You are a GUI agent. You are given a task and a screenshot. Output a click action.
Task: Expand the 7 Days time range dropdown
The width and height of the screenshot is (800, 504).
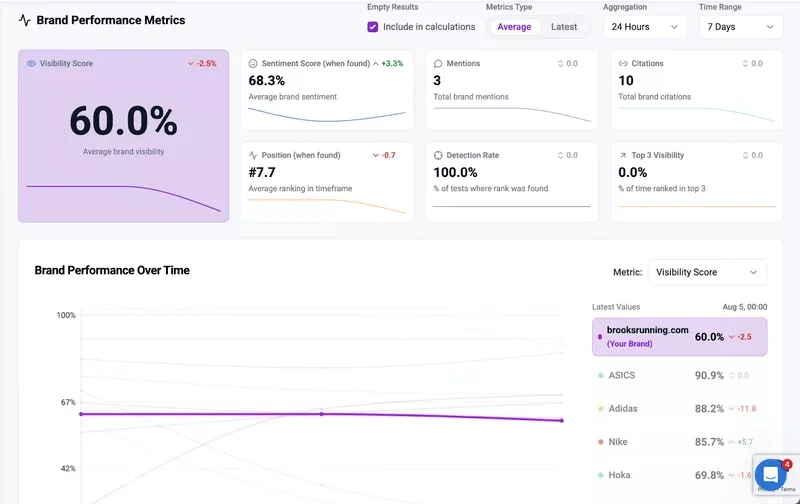(741, 27)
